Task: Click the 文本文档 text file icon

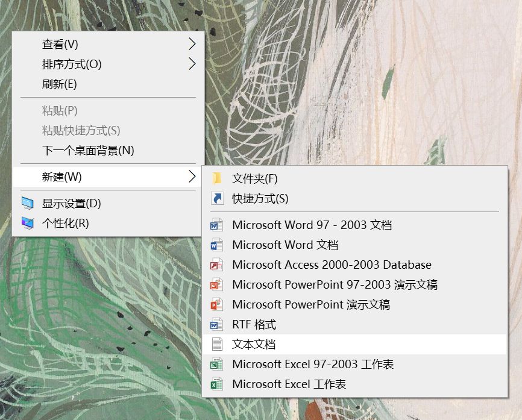Action: [215, 344]
